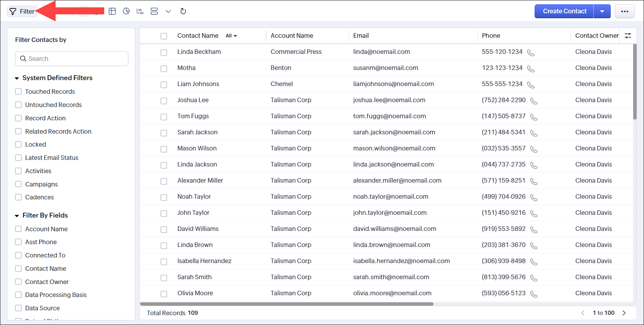The height and width of the screenshot is (325, 644).
Task: Check the Campaigns filter option
Action: (19, 184)
